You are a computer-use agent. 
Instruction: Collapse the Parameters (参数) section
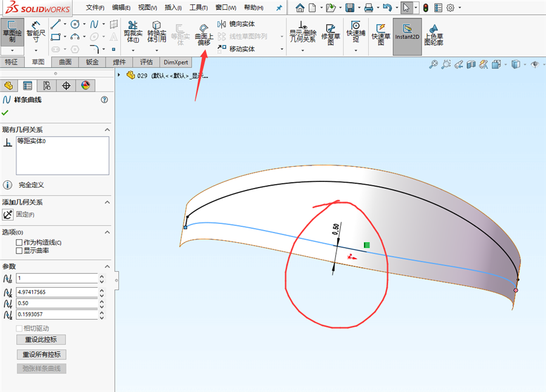(107, 266)
